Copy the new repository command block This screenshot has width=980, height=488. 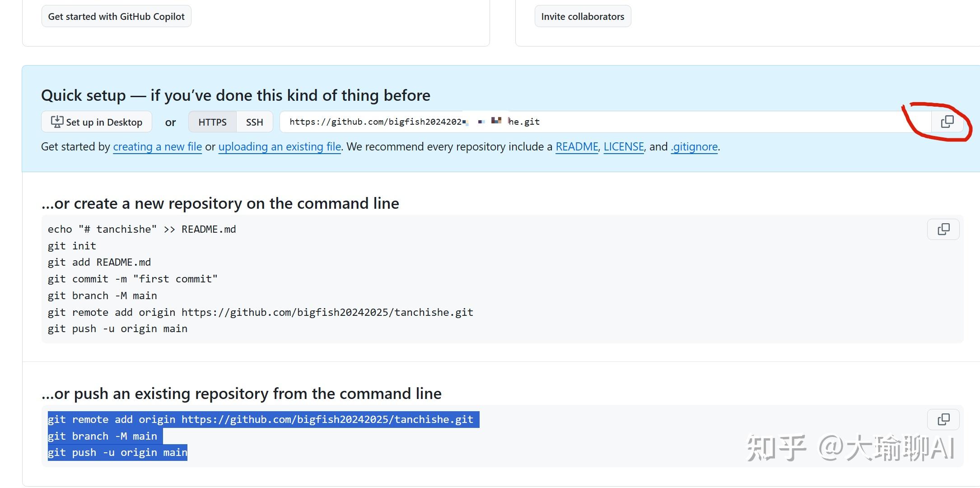coord(943,230)
